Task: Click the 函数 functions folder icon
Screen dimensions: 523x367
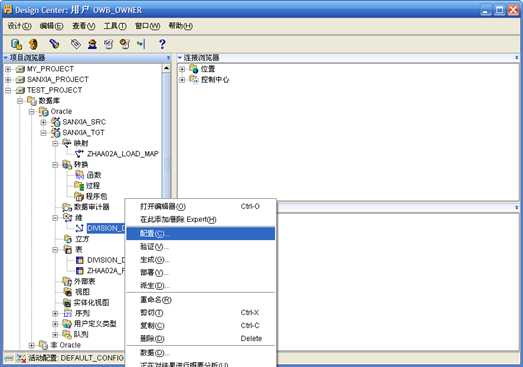Action: click(79, 175)
